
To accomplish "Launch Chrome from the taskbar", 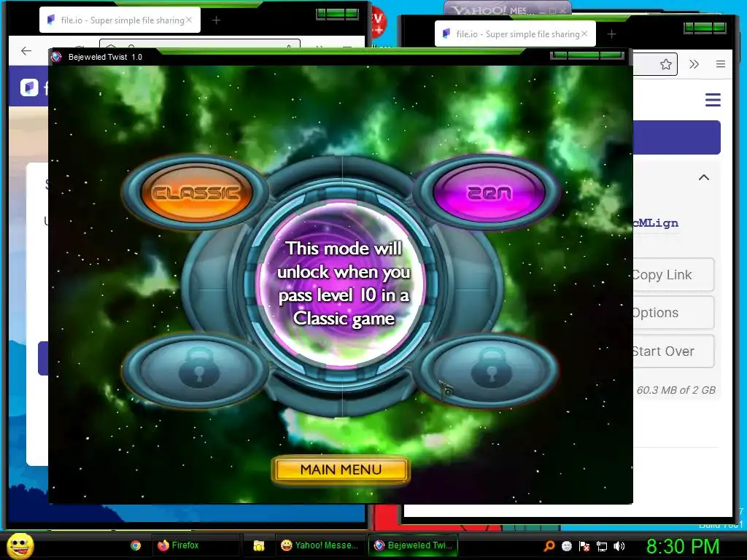I will 136,545.
